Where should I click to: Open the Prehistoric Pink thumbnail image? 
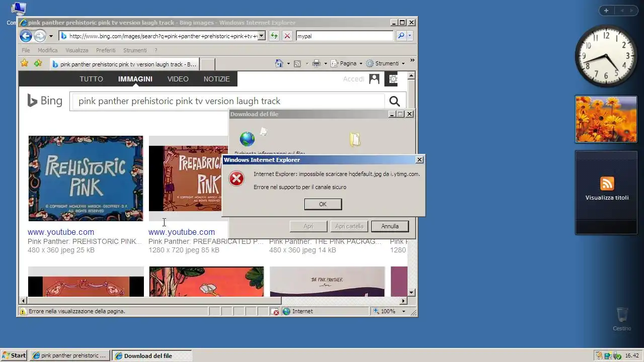click(x=86, y=178)
